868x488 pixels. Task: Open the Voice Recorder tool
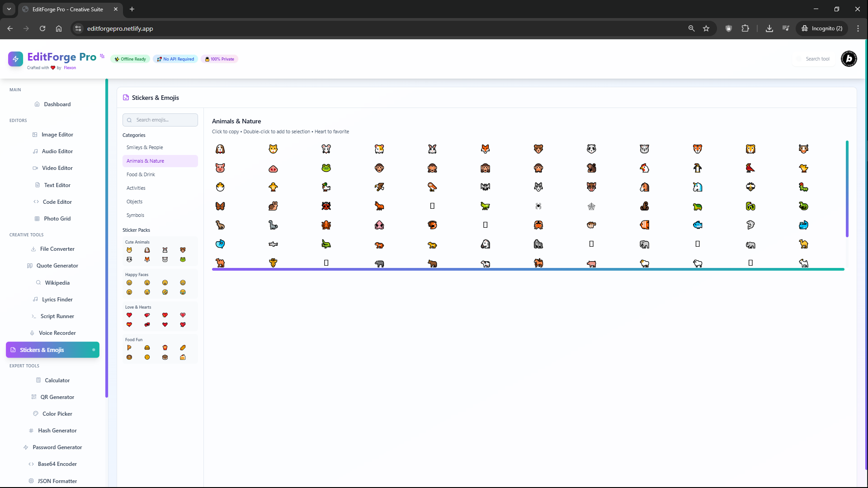(x=57, y=333)
